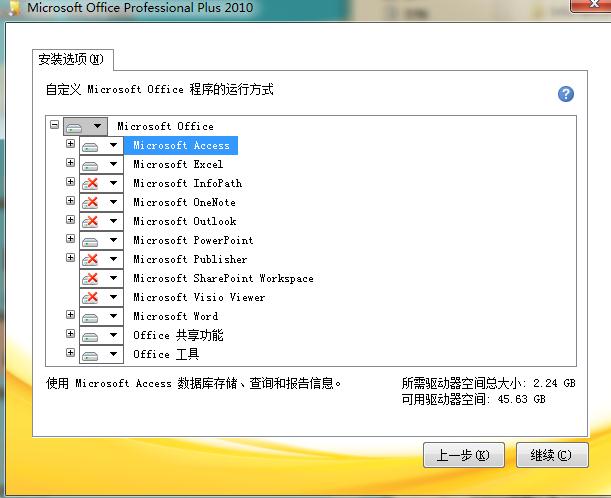Open install dropdown arrow for Visio Viewer
The height and width of the screenshot is (498, 611).
coord(113,297)
